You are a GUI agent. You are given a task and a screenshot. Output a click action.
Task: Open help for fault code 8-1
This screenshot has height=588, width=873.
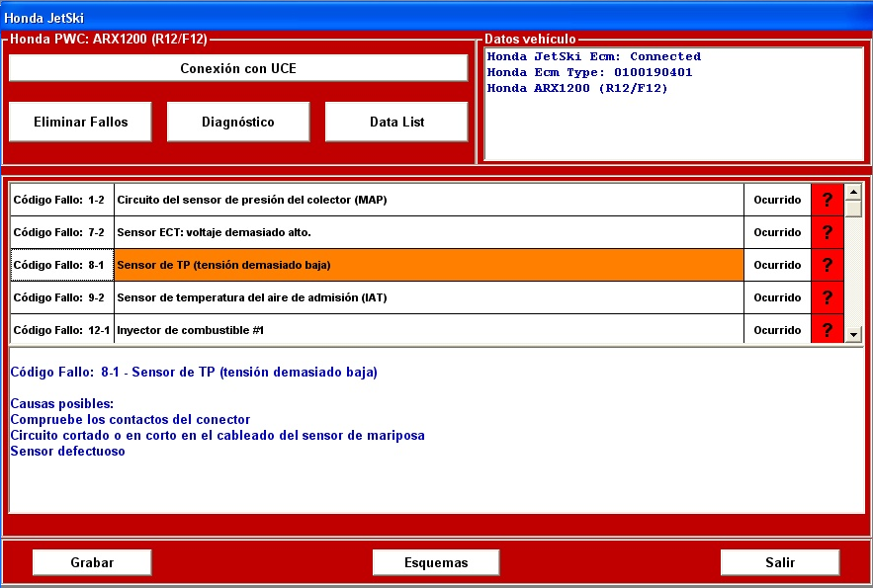(x=827, y=265)
